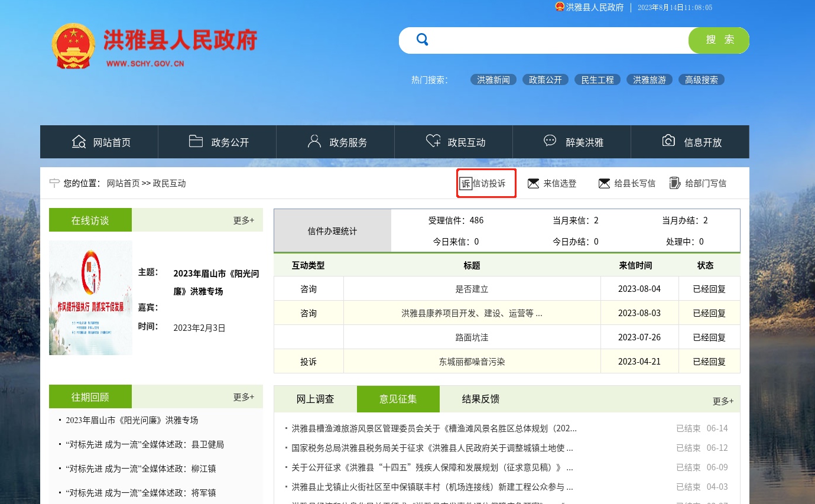Click the 受理信件：486 statistic
The width and height of the screenshot is (815, 504).
pyautogui.click(x=456, y=220)
